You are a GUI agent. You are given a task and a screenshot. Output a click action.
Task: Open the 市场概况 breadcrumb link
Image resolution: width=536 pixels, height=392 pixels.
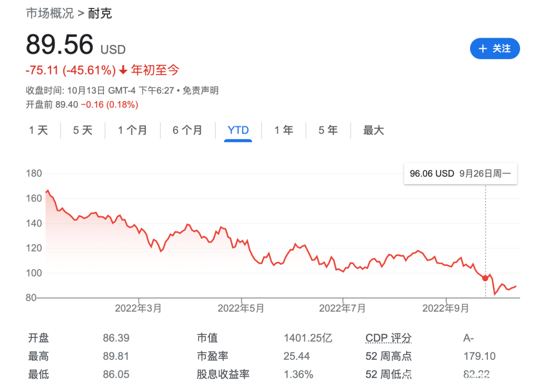[x=50, y=14]
